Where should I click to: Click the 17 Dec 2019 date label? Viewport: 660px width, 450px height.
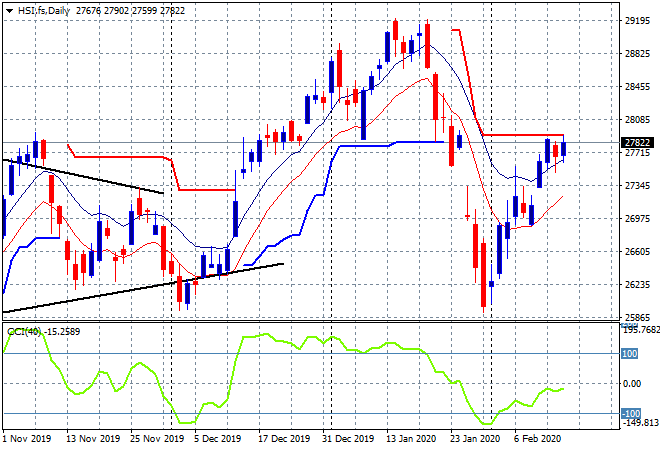click(x=284, y=439)
